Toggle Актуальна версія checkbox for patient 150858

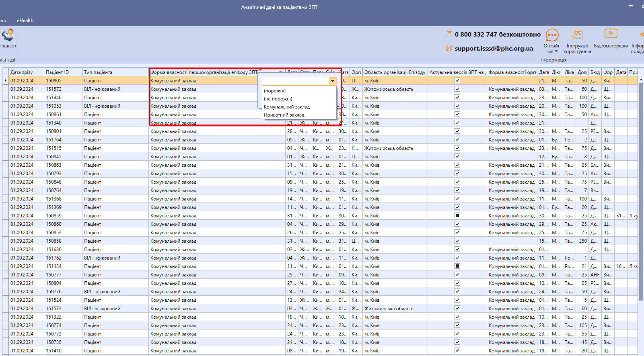tap(457, 241)
